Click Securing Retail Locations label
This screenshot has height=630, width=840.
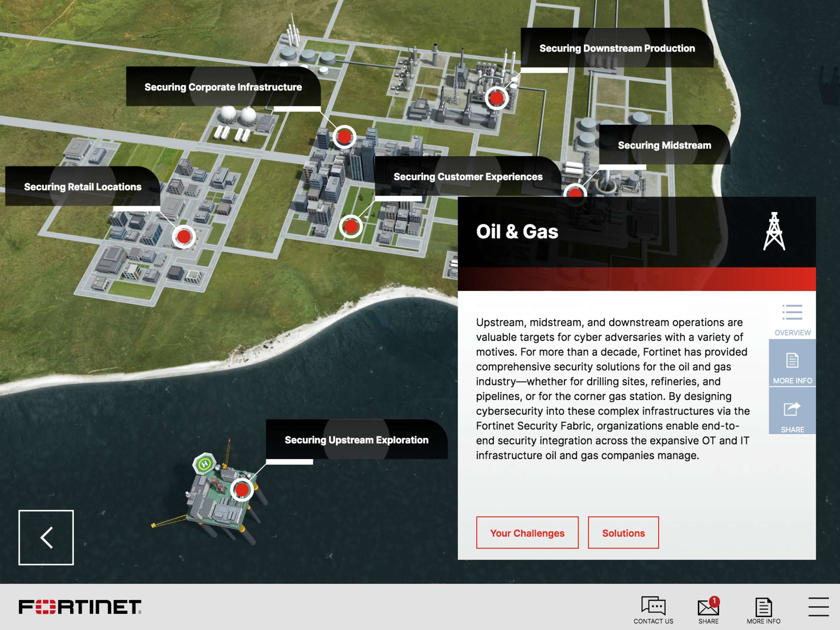point(82,186)
